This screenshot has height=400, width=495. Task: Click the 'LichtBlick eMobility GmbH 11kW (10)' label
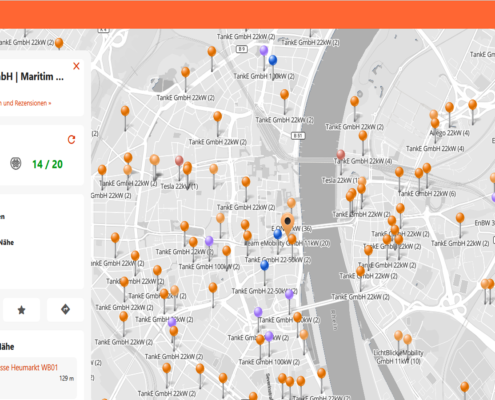(398, 357)
